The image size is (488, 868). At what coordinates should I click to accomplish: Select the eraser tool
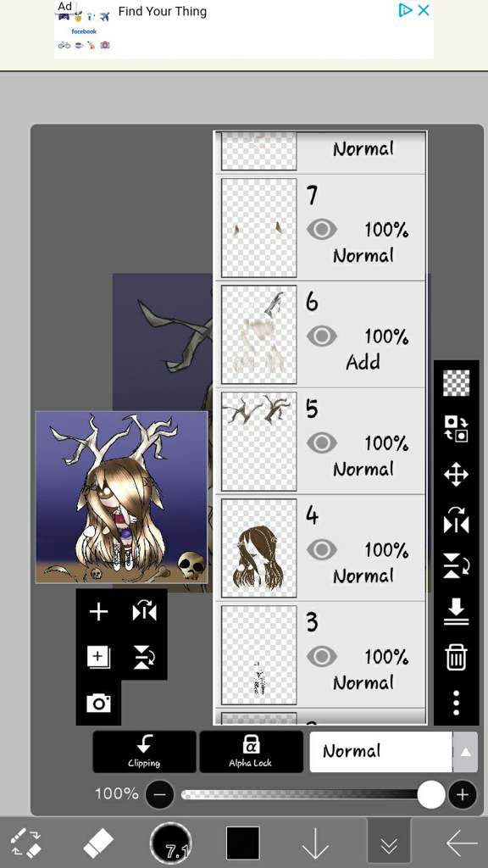click(98, 843)
